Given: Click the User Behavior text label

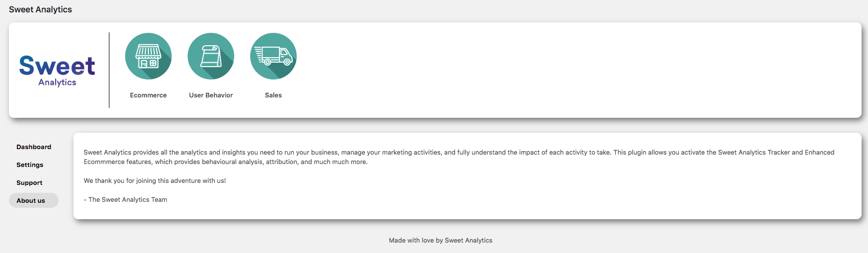Looking at the screenshot, I should (211, 95).
